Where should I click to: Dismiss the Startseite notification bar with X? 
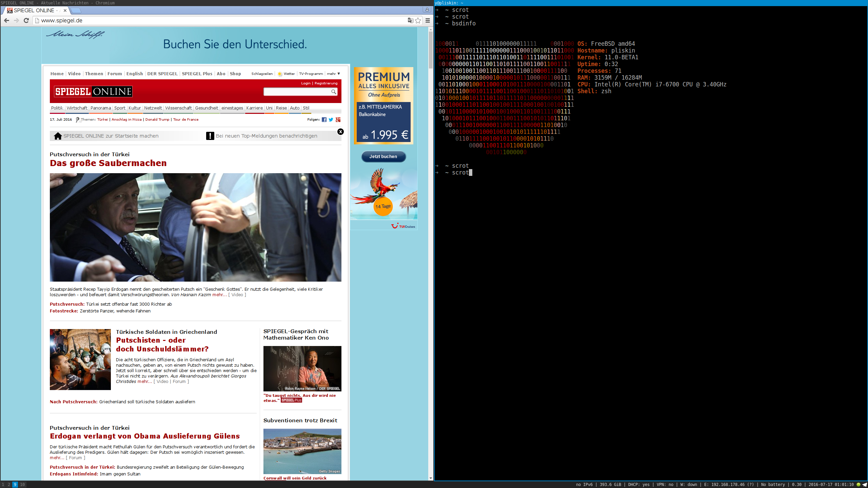click(x=341, y=132)
